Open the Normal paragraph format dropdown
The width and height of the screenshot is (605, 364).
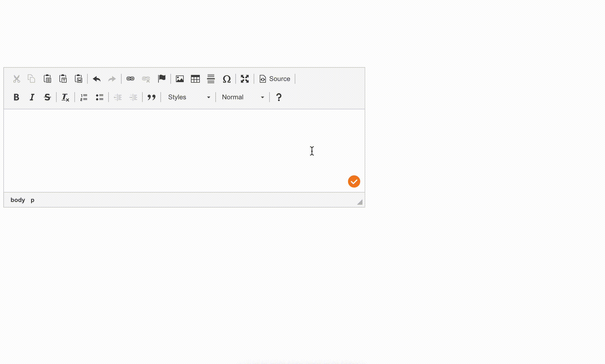[243, 97]
